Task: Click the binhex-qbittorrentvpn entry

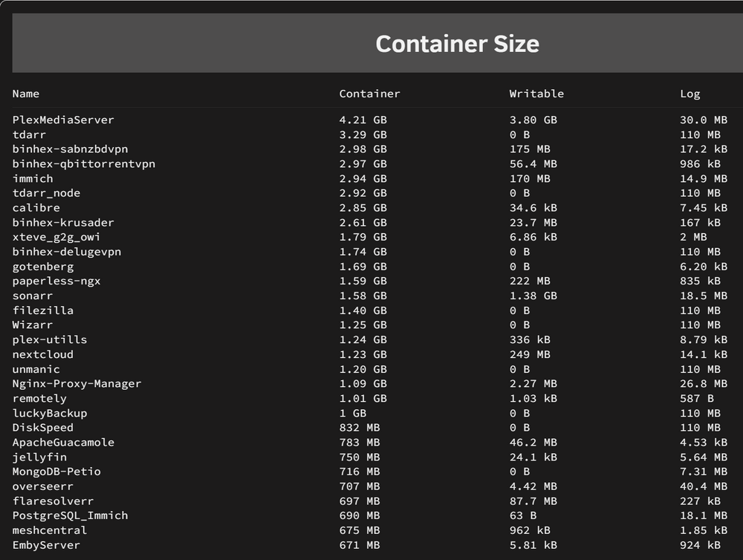Action: point(84,164)
